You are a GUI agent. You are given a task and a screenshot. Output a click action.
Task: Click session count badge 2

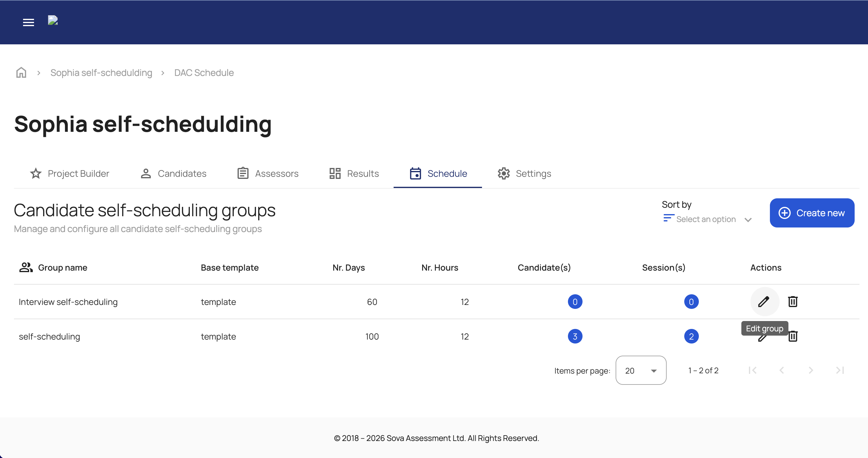click(691, 336)
